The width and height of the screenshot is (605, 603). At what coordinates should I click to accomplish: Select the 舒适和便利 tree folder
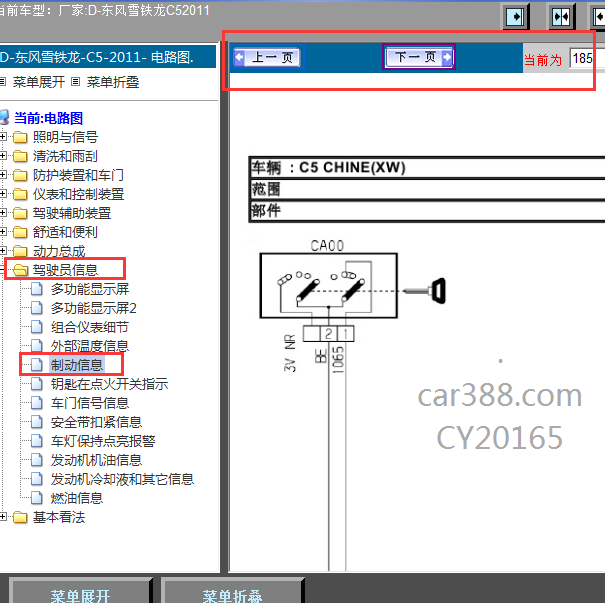65,232
